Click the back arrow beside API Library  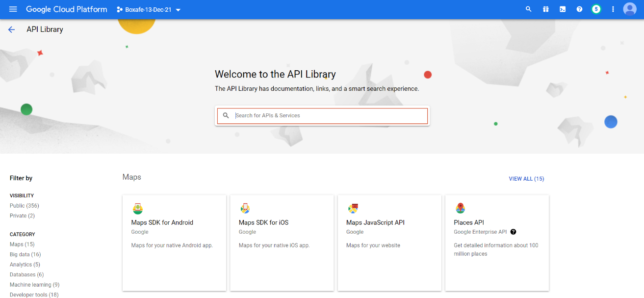[x=12, y=29]
